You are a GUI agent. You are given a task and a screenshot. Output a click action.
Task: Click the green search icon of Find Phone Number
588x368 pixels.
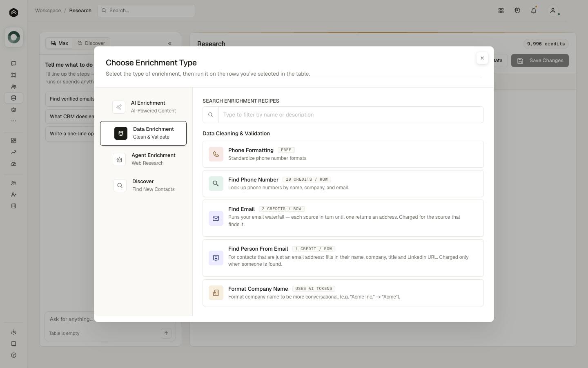(216, 184)
